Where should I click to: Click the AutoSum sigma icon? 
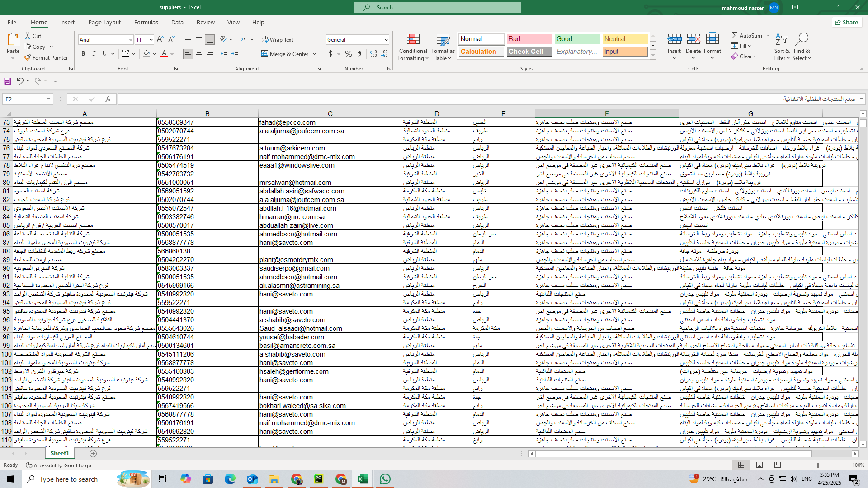[x=735, y=35]
